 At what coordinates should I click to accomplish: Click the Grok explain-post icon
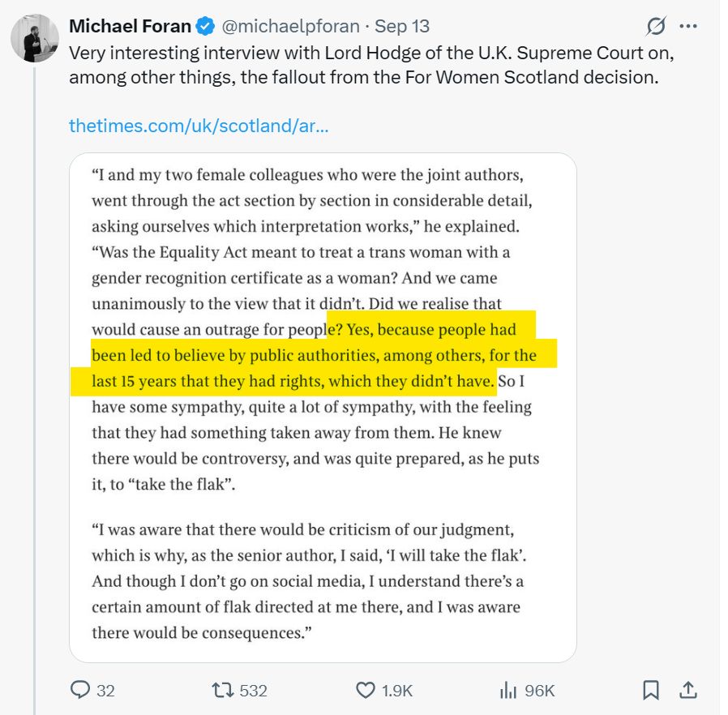click(656, 27)
